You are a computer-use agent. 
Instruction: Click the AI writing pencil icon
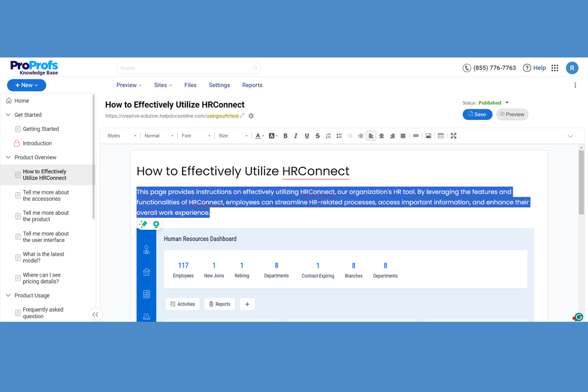143,224
